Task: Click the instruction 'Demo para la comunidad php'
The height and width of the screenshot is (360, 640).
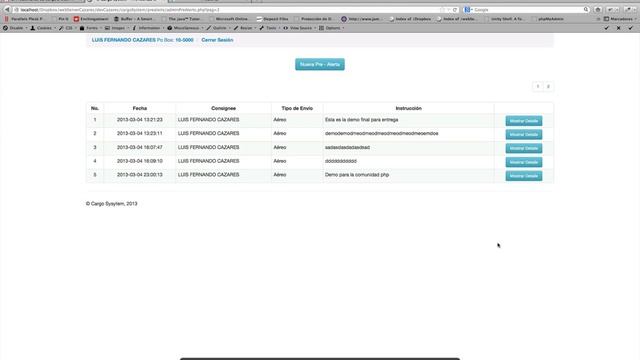Action: click(x=357, y=175)
